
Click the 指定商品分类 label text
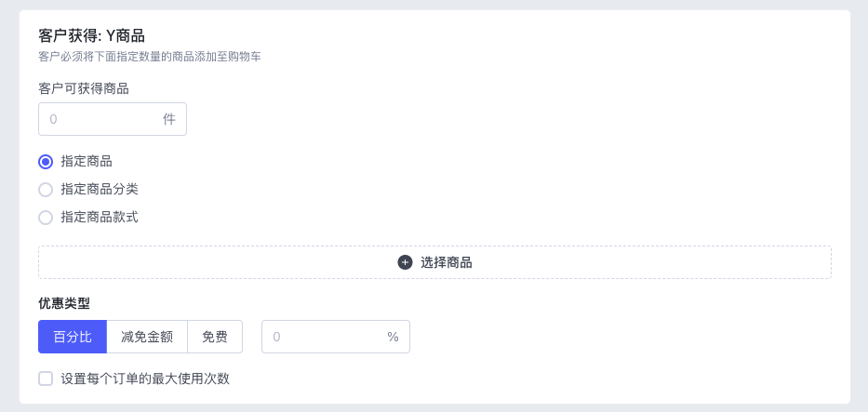[100, 190]
